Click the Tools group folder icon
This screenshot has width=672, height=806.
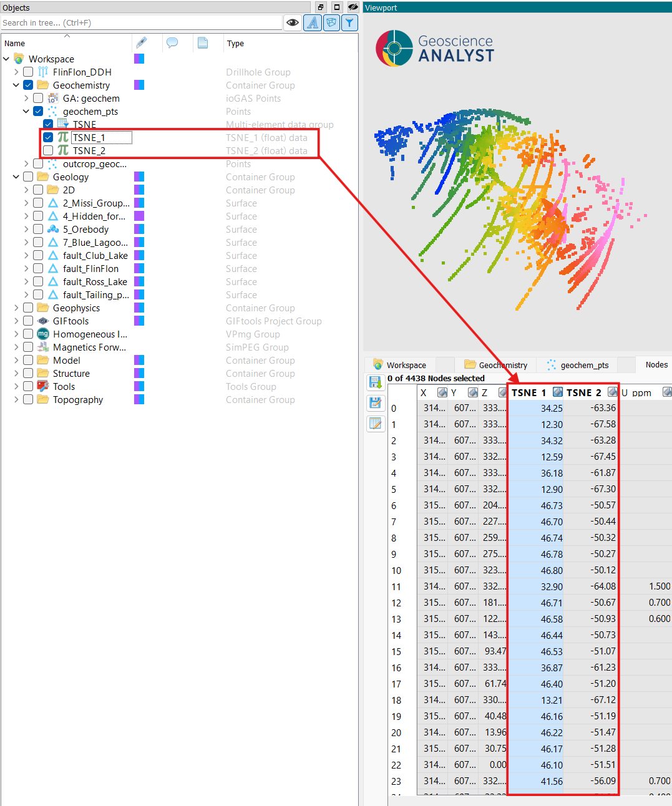[x=43, y=386]
